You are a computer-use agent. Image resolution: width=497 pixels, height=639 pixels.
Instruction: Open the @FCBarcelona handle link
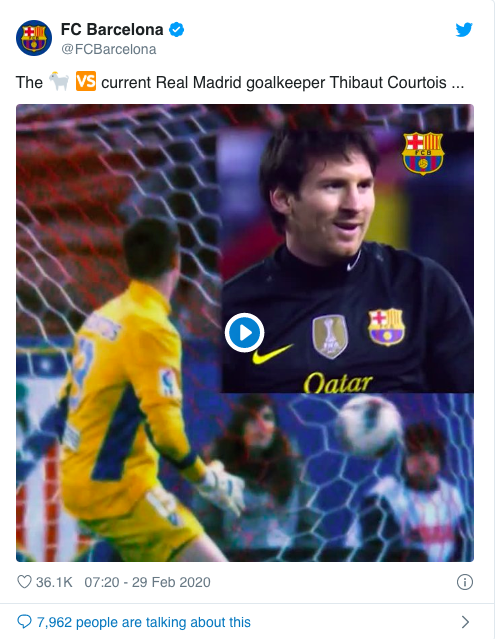109,49
